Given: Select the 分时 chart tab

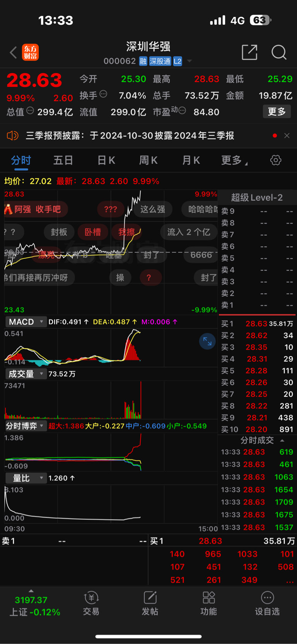Looking at the screenshot, I should point(21,160).
